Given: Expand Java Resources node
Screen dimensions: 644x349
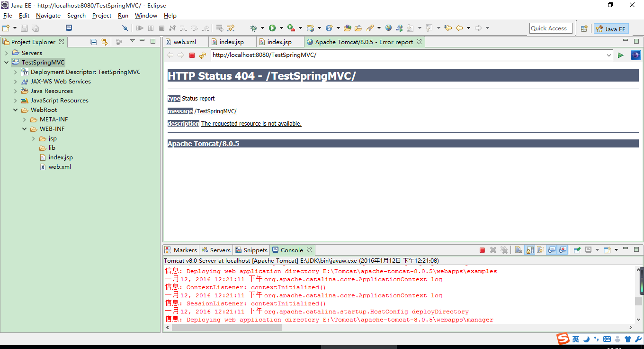Looking at the screenshot, I should (15, 91).
